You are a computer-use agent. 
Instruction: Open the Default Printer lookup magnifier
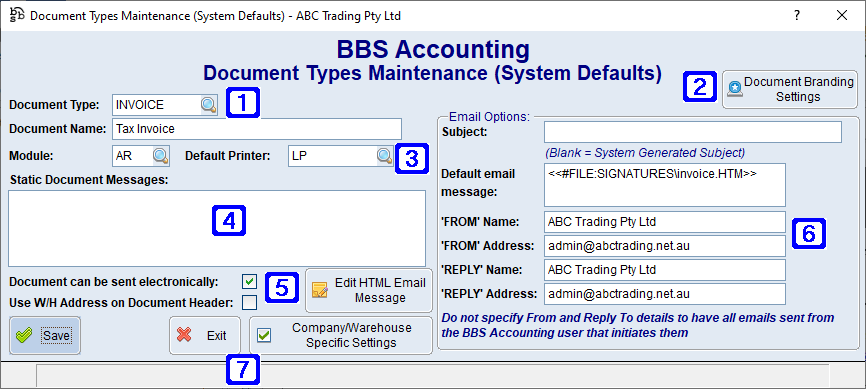coord(384,156)
